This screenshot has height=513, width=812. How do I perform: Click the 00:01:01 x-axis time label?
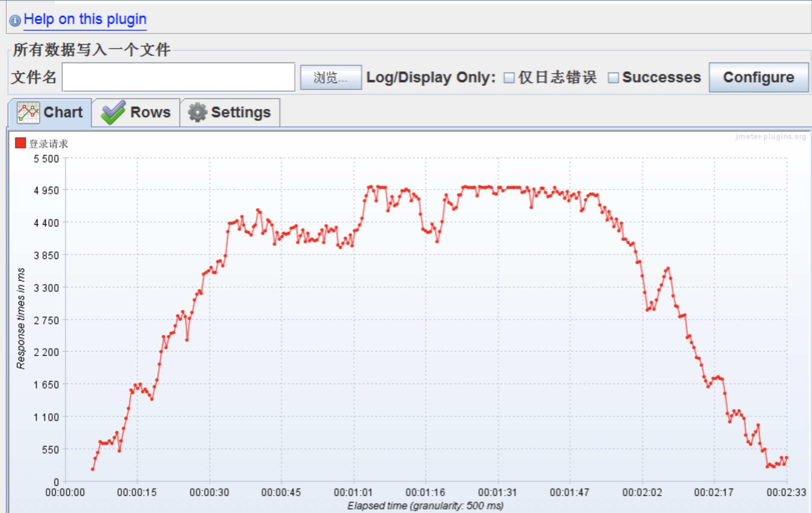[353, 492]
